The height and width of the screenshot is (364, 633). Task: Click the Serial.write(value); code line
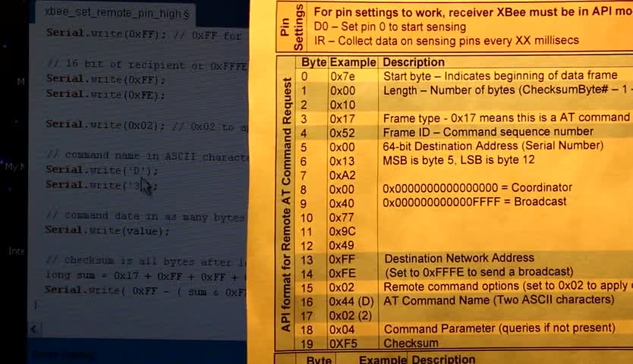pos(107,231)
